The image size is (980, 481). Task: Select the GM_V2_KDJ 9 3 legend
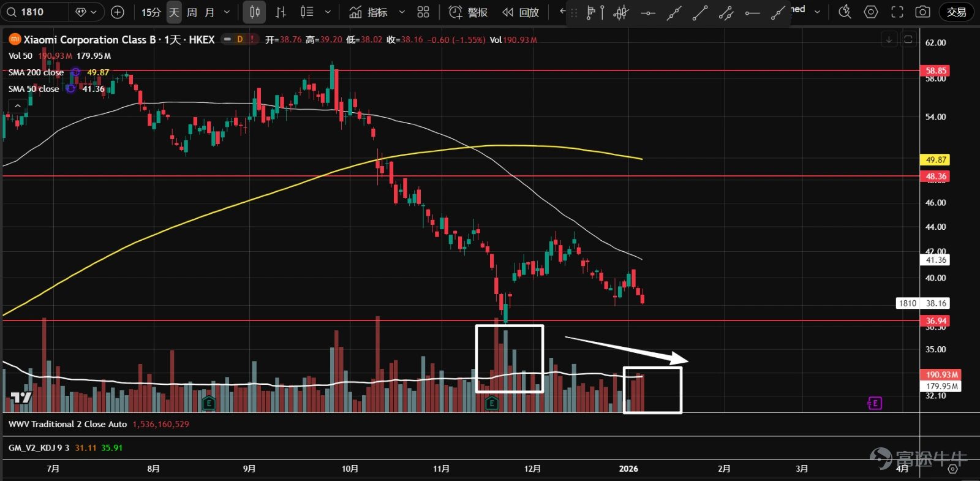(x=39, y=448)
